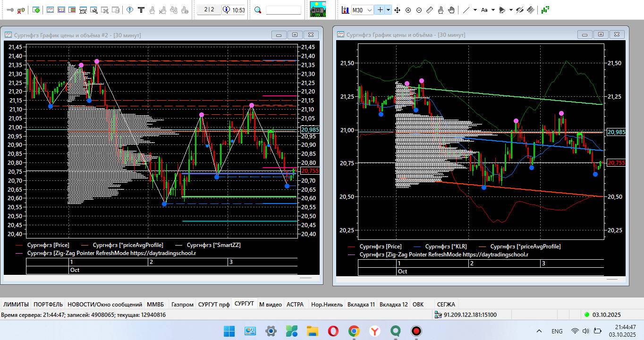The width and height of the screenshot is (644, 340).
Task: Click the search magnifier icon
Action: pos(258,10)
